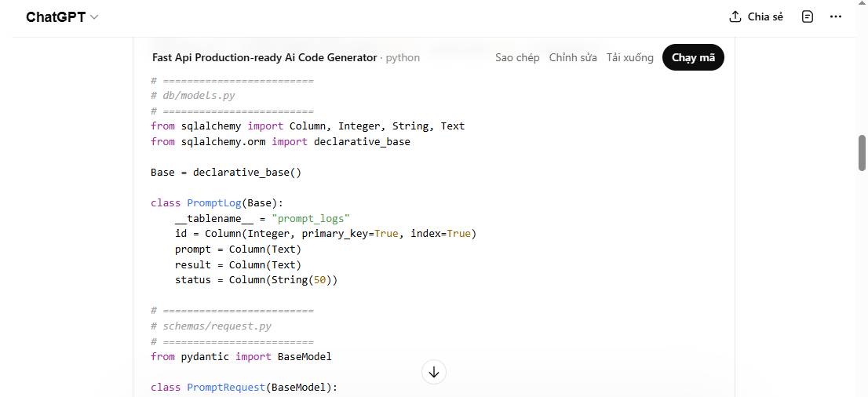This screenshot has width=868, height=397.
Task: Copy the code with Sao chép
Action: (x=517, y=57)
